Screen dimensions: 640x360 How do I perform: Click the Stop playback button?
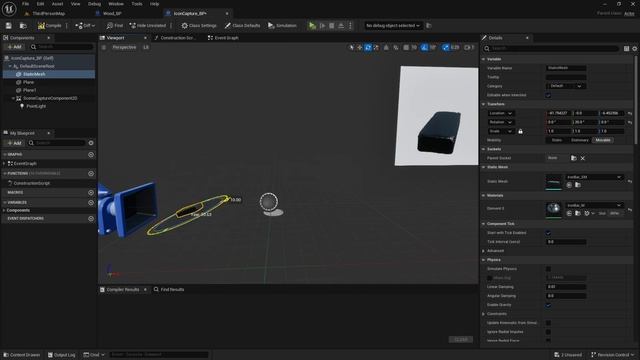click(x=332, y=26)
